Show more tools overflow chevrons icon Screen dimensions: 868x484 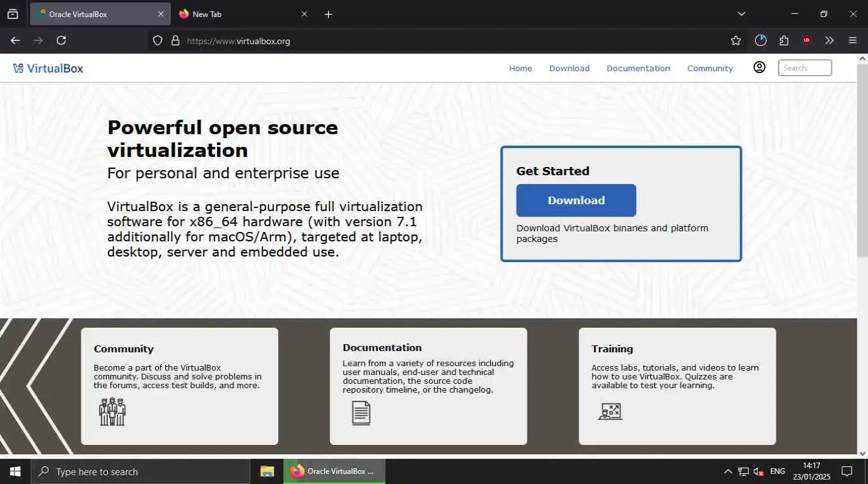(x=830, y=40)
